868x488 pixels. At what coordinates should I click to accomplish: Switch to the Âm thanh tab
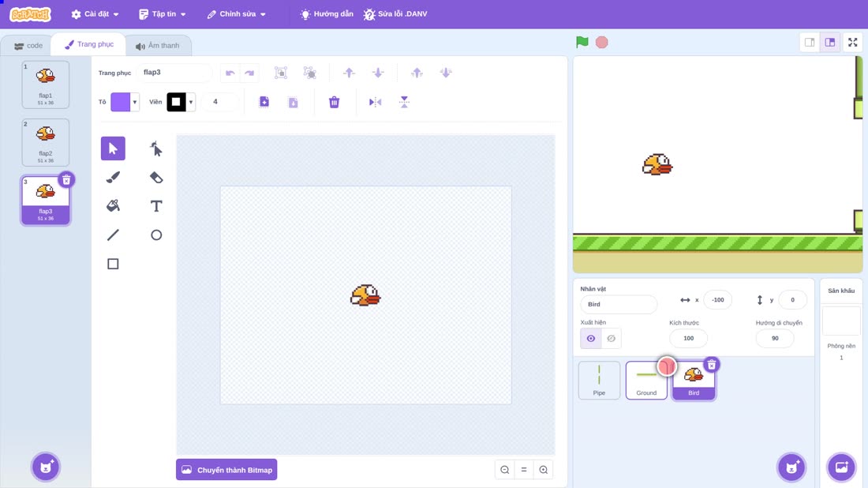(158, 46)
